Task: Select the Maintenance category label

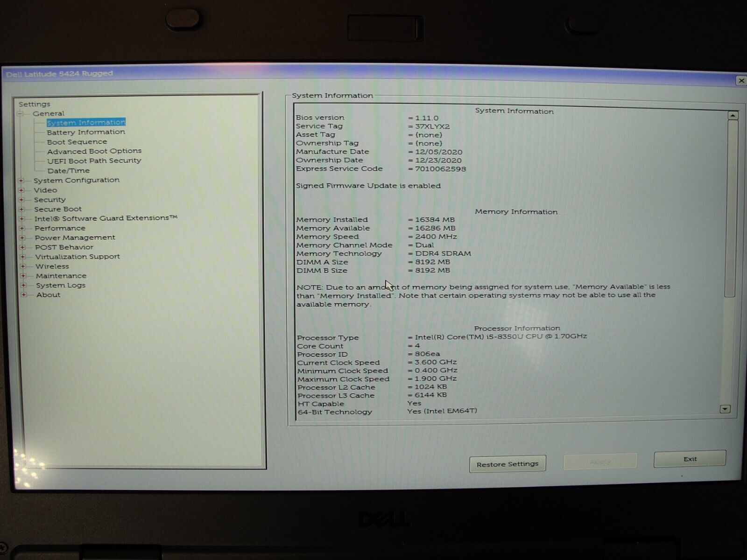Action: tap(61, 276)
